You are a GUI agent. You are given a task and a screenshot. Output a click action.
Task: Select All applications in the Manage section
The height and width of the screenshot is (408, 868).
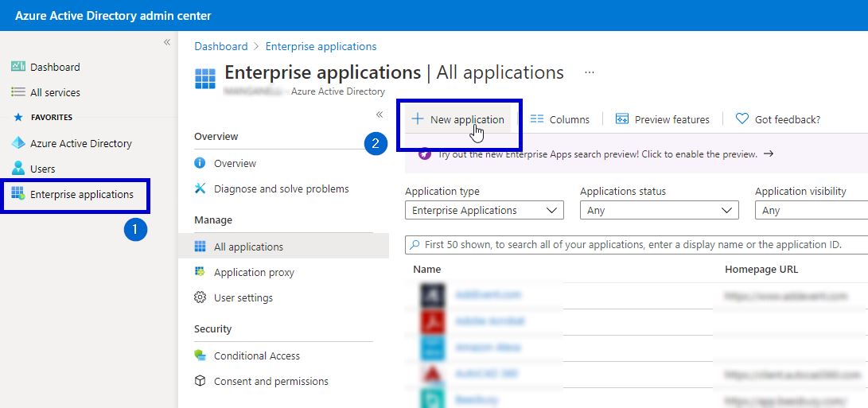tap(283, 247)
